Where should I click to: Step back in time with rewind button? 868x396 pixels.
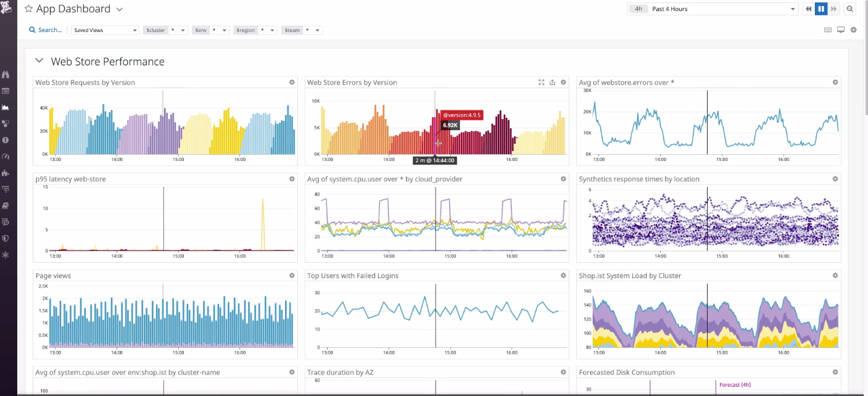pyautogui.click(x=808, y=9)
